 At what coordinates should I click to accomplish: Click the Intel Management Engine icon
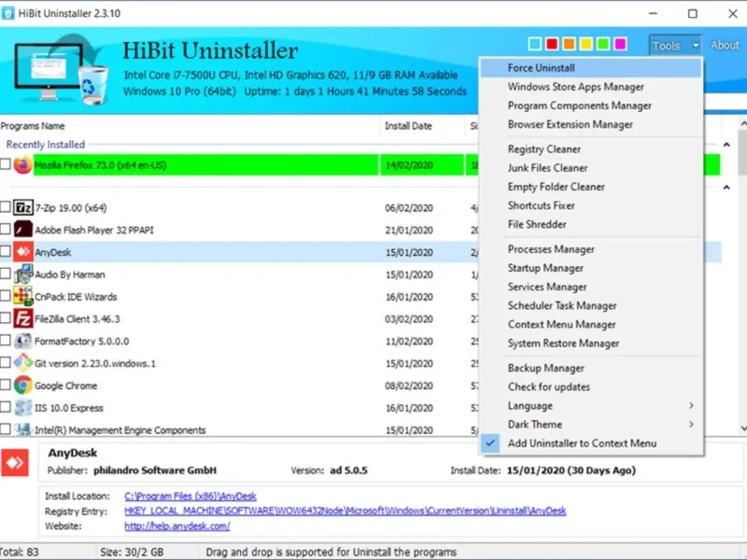(22, 429)
